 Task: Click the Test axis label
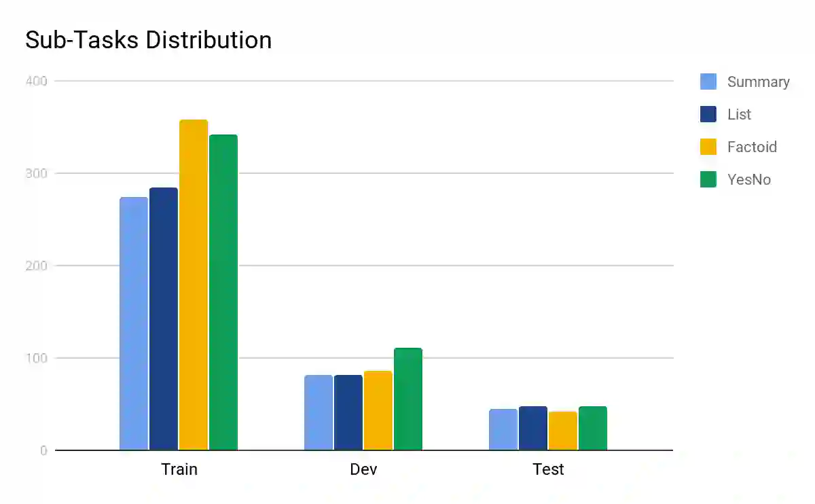[548, 469]
